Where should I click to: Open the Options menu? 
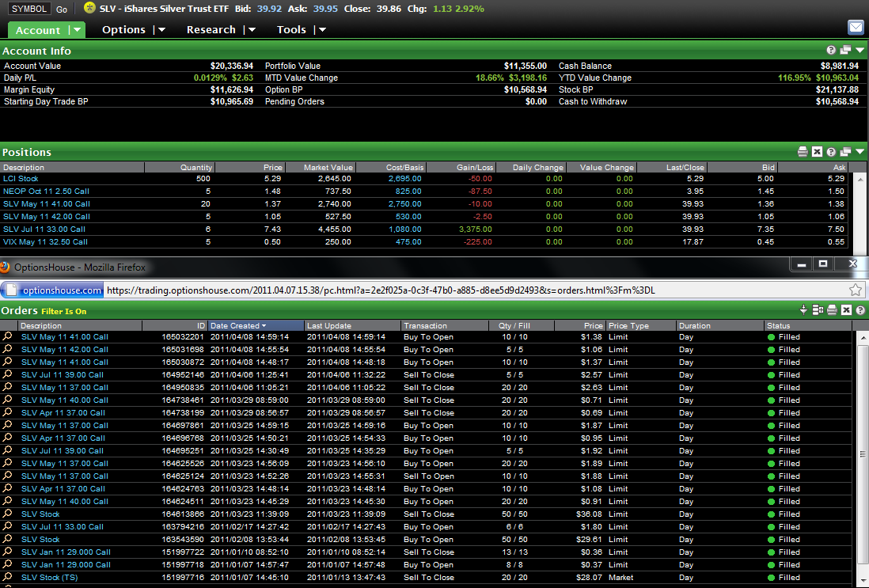coord(124,30)
